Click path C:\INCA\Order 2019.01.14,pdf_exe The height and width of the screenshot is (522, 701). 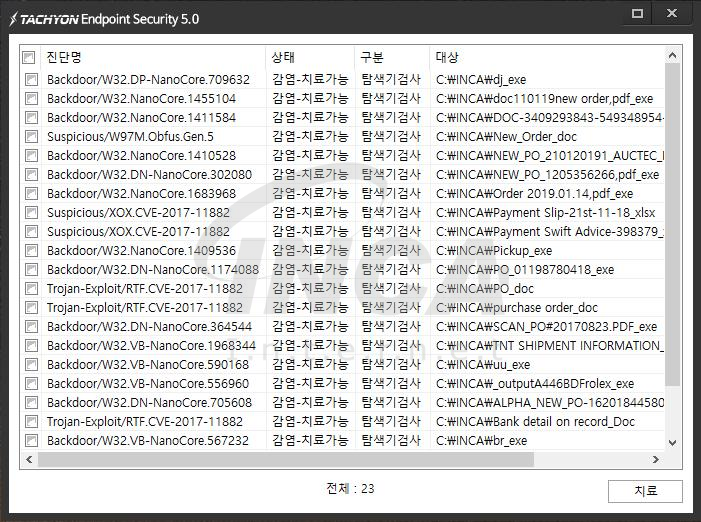click(535, 194)
